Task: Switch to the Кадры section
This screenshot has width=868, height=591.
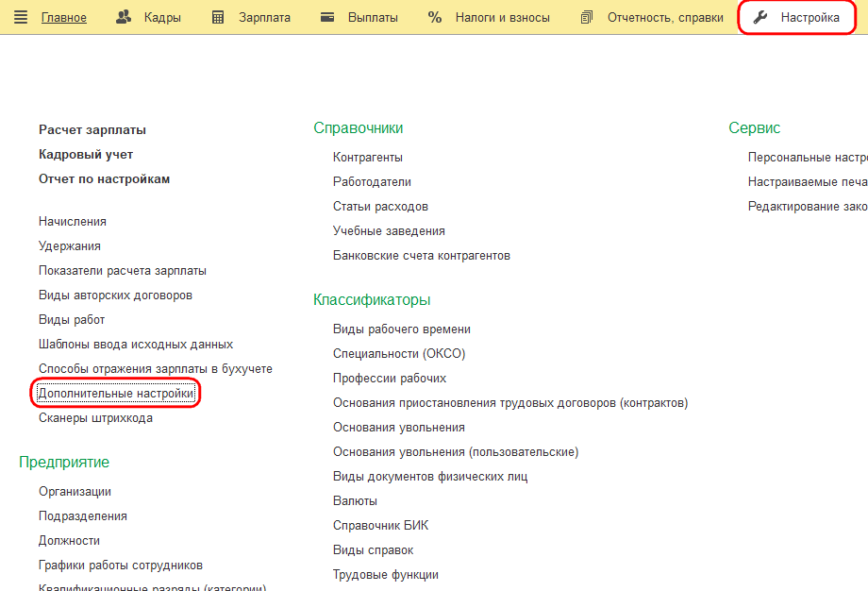Action: [x=162, y=18]
